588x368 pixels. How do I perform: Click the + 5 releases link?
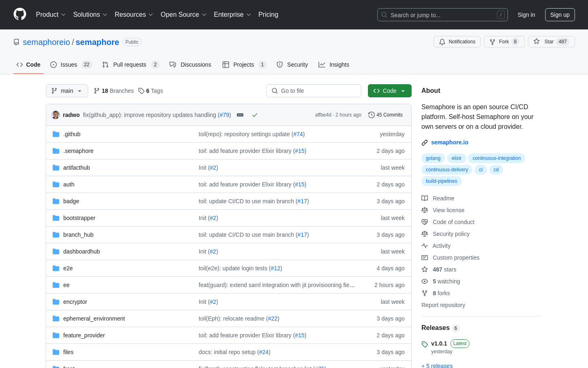pos(437,366)
